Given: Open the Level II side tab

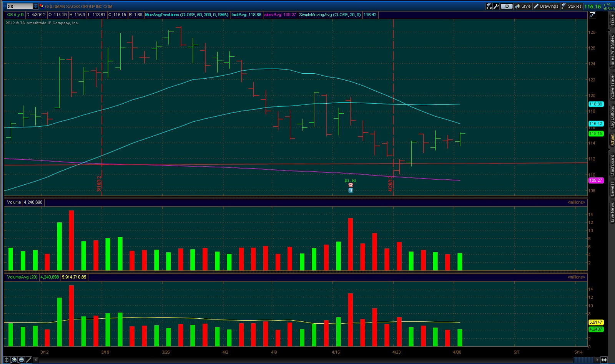Looking at the screenshot, I should click(x=612, y=189).
